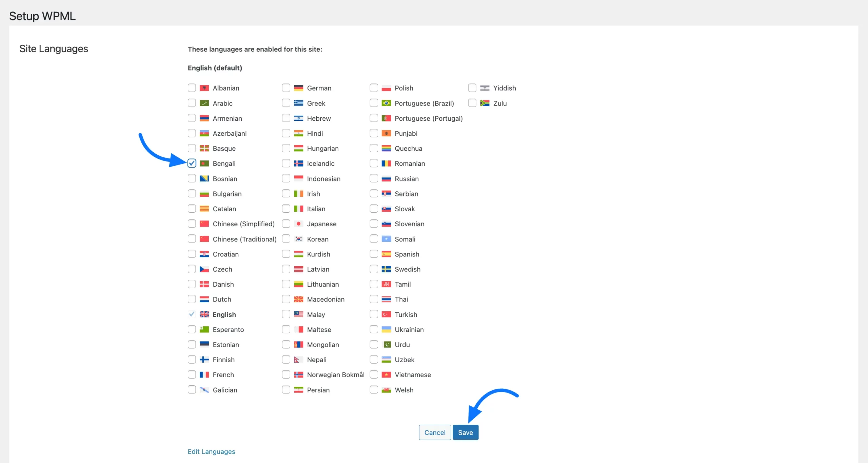868x463 pixels.
Task: Select the French language checkbox
Action: point(192,375)
